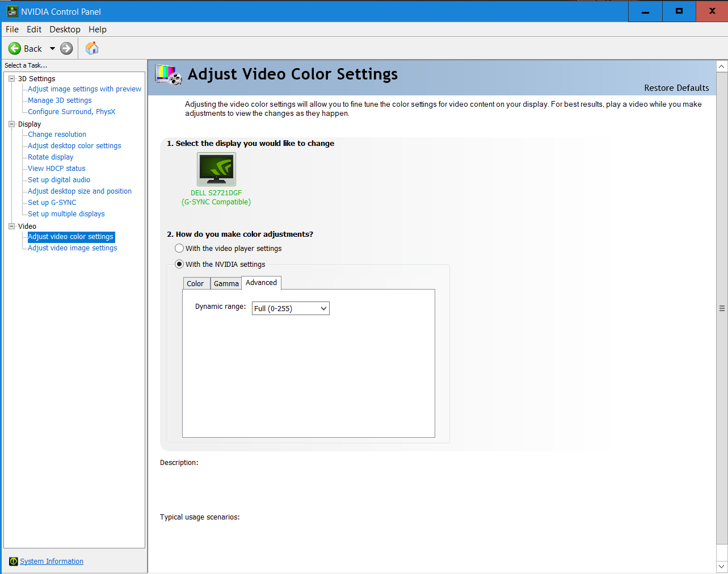Viewport: 728px width, 574px height.
Task: Collapse the Display tree node
Action: pos(11,124)
